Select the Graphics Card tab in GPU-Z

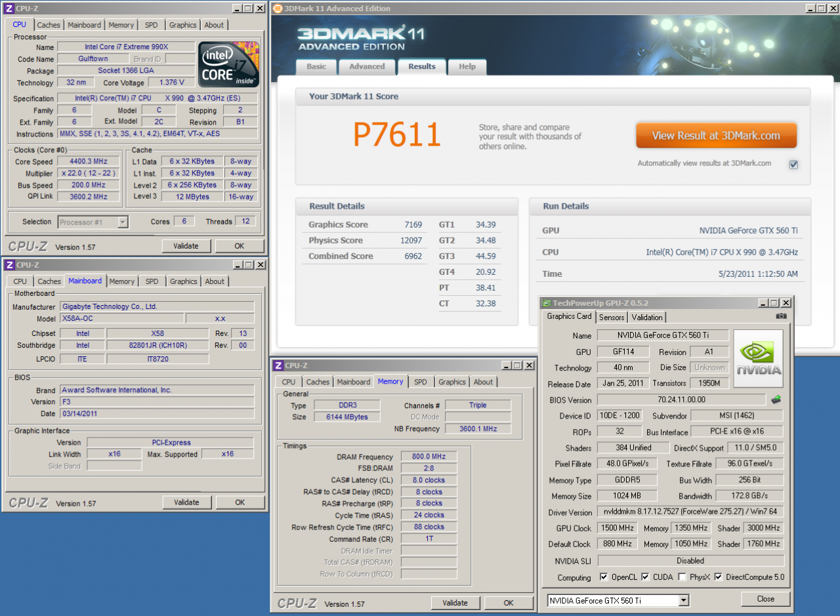coord(570,316)
